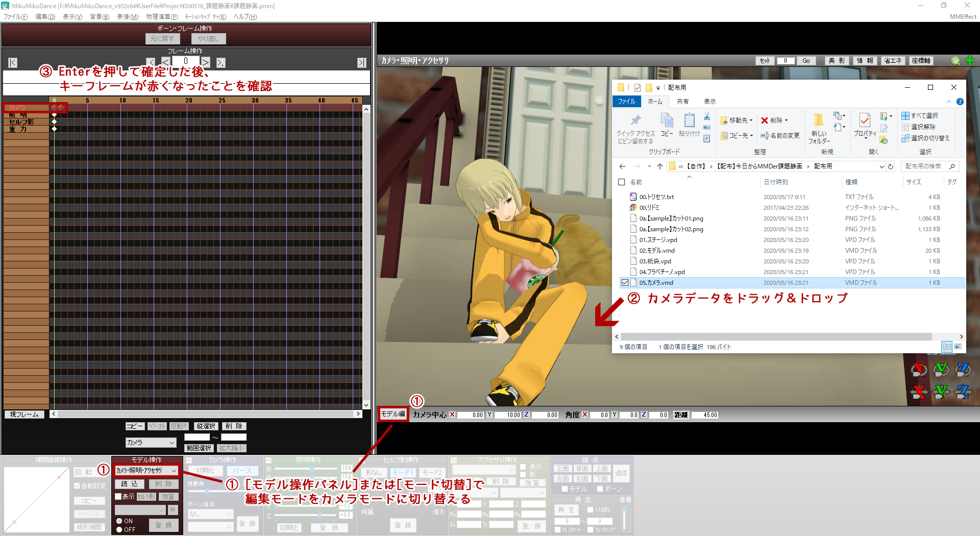Click the frame number input field
The image size is (980, 536).
coord(186,61)
